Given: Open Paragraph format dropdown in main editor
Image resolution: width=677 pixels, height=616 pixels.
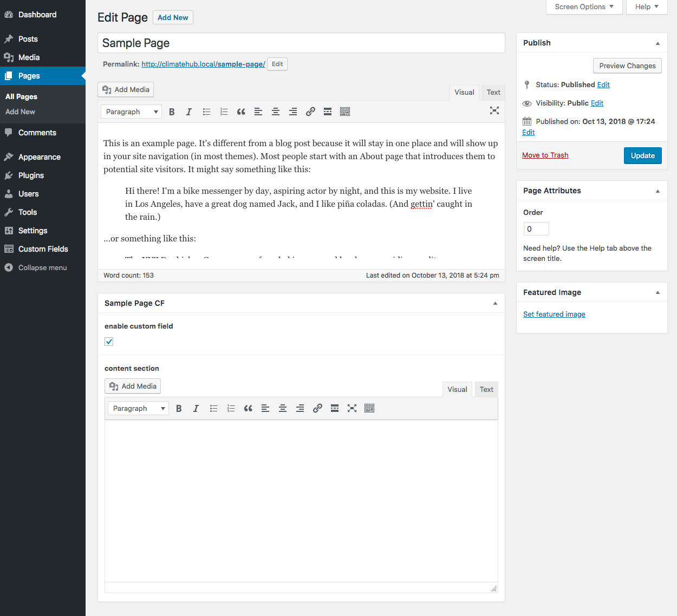Looking at the screenshot, I should click(131, 112).
